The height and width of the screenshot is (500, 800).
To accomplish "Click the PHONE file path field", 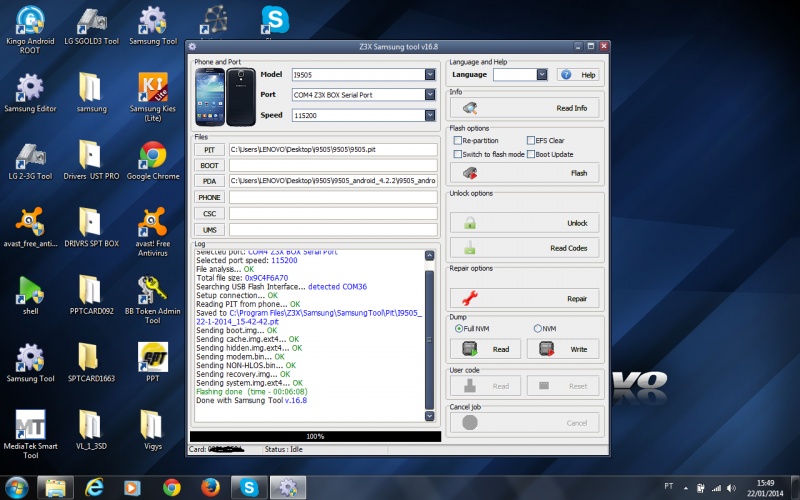I will 333,197.
